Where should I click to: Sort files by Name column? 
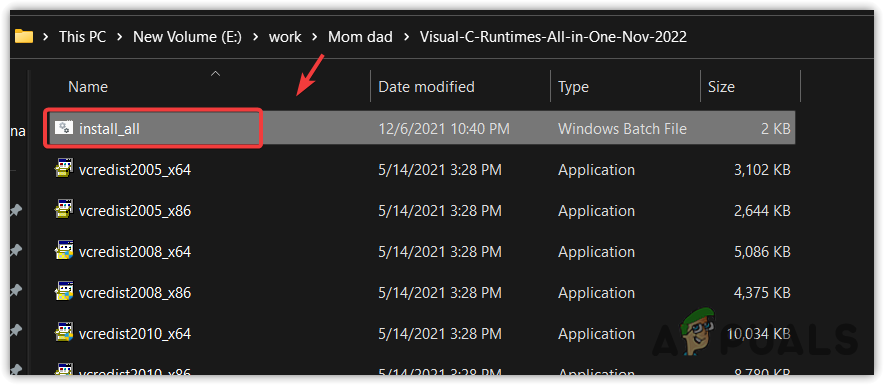(x=88, y=87)
